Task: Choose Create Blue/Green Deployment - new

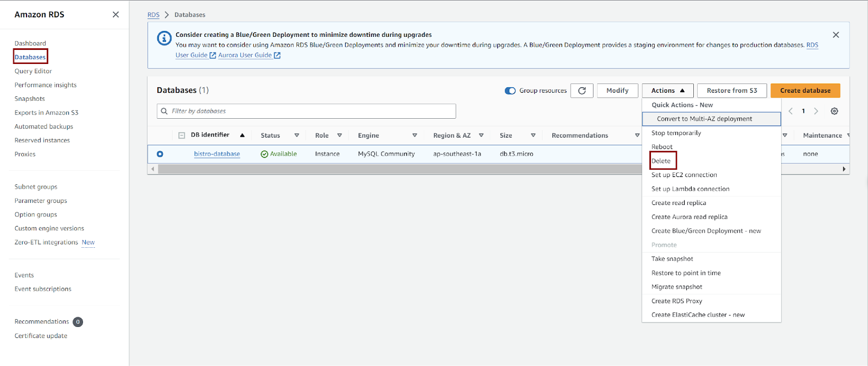Action: pyautogui.click(x=706, y=231)
